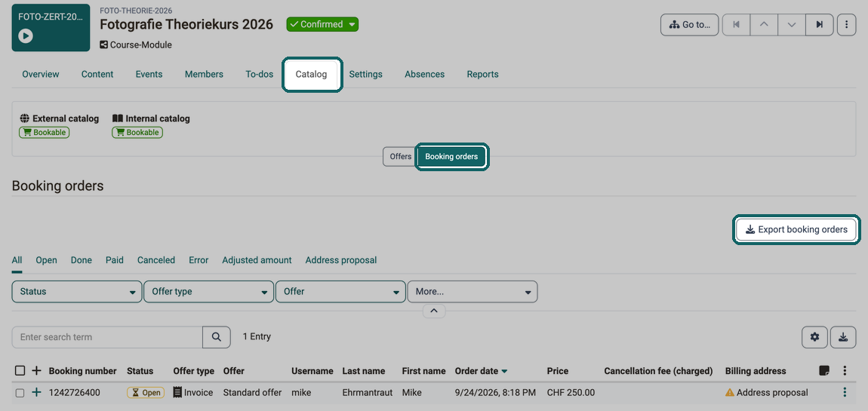
Task: Jump to last element navigation icon
Action: [x=820, y=25]
